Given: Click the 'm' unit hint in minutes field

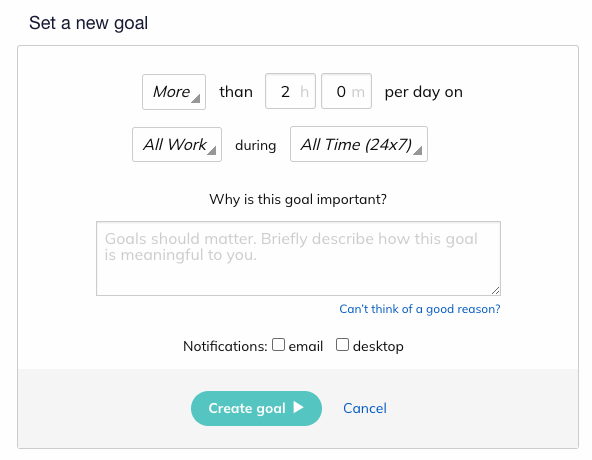Looking at the screenshot, I should [x=358, y=92].
